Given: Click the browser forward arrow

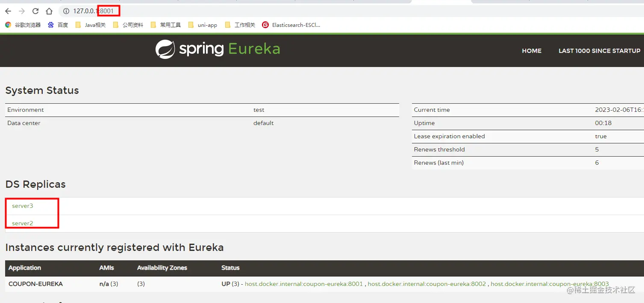Looking at the screenshot, I should click(x=22, y=11).
